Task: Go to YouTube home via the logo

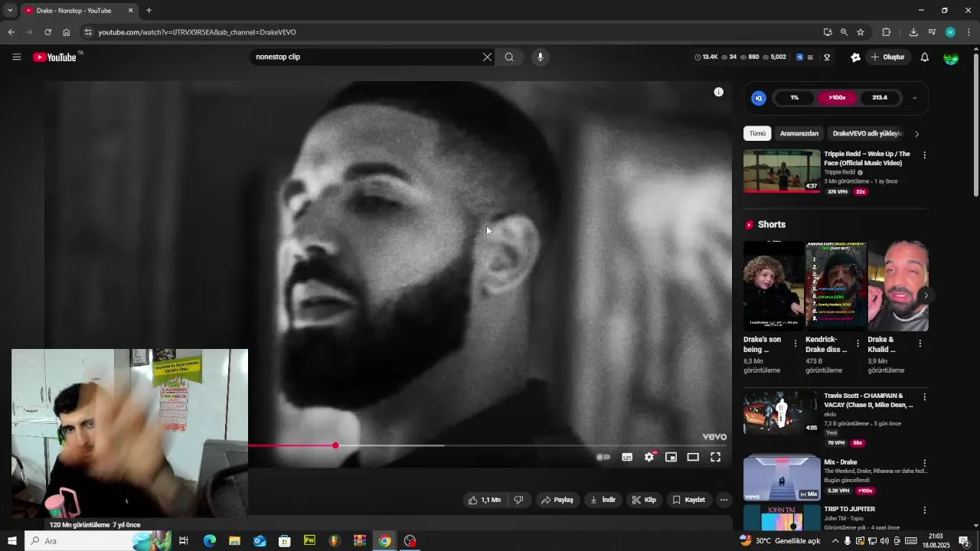Action: pyautogui.click(x=55, y=57)
